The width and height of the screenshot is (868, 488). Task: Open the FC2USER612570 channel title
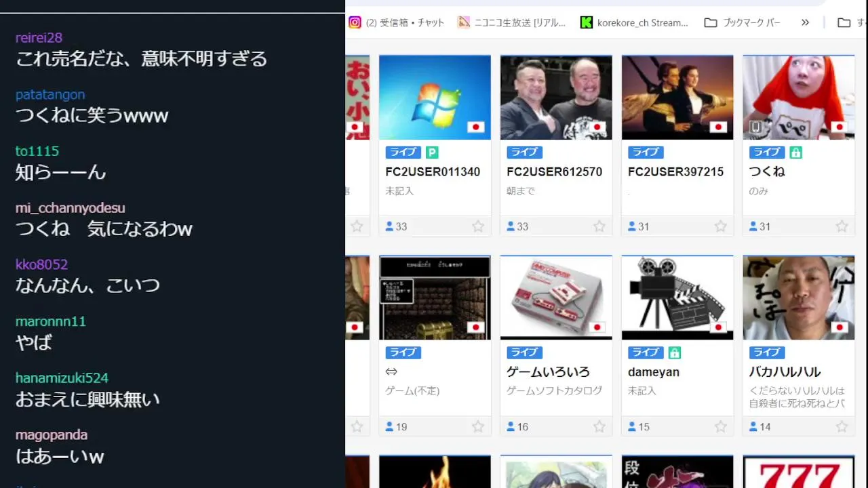point(554,172)
